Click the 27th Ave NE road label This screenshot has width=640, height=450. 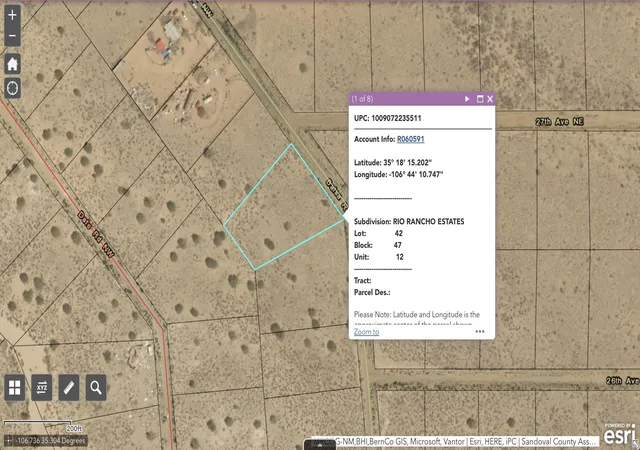click(x=560, y=122)
